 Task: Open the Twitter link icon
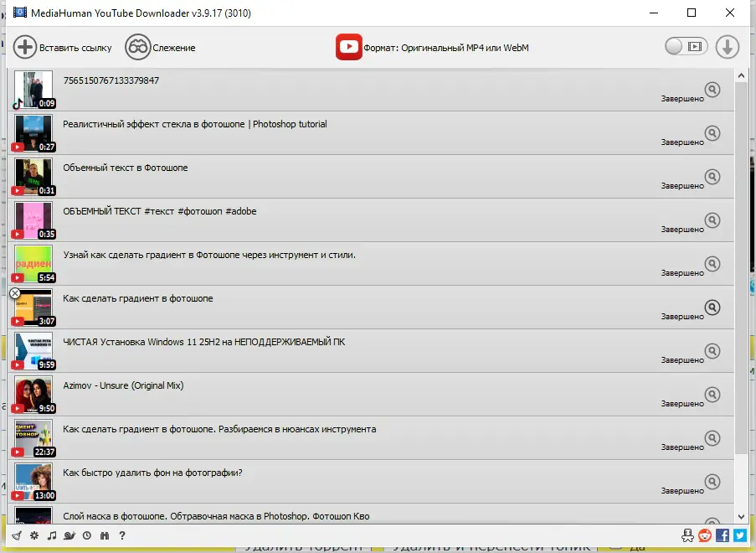click(x=740, y=535)
